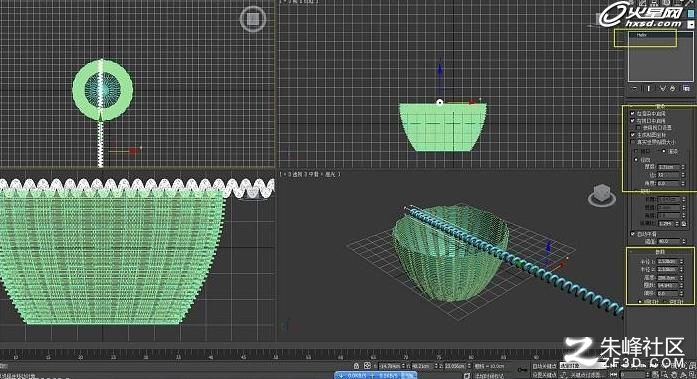Click the pin stack icon below the modifier list
This screenshot has width=697, height=379.
[634, 89]
